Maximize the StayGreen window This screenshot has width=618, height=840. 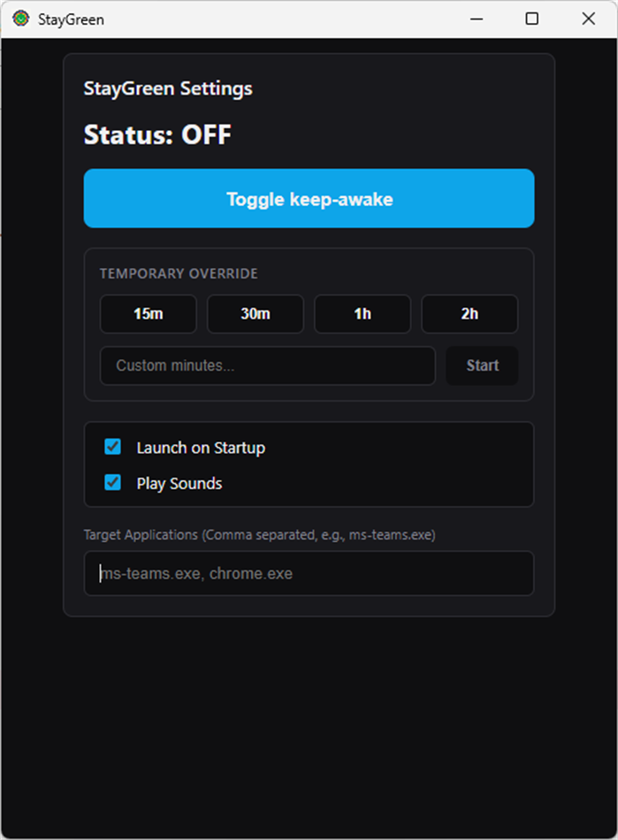[530, 19]
